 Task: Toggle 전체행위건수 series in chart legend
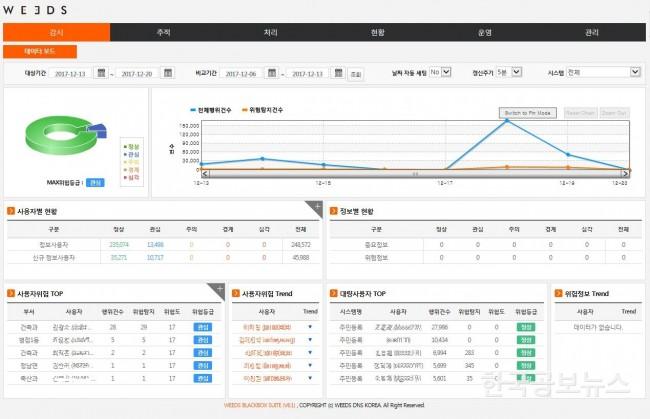211,110
